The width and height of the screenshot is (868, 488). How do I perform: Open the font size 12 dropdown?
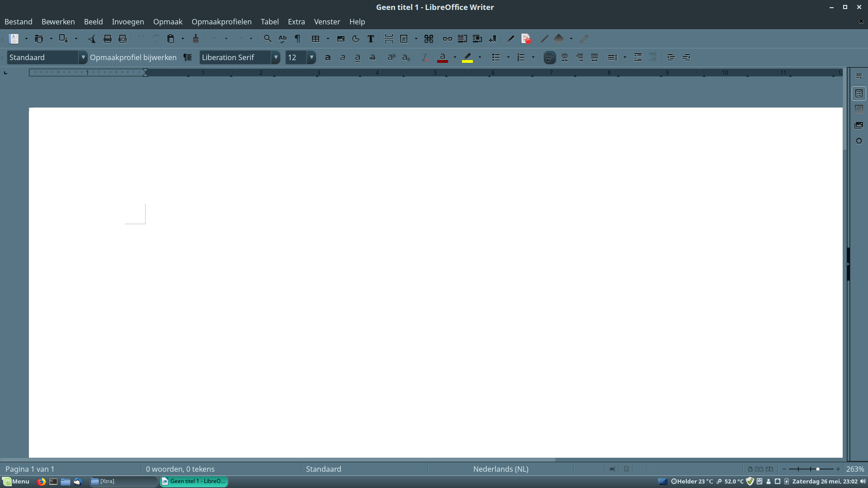point(311,57)
